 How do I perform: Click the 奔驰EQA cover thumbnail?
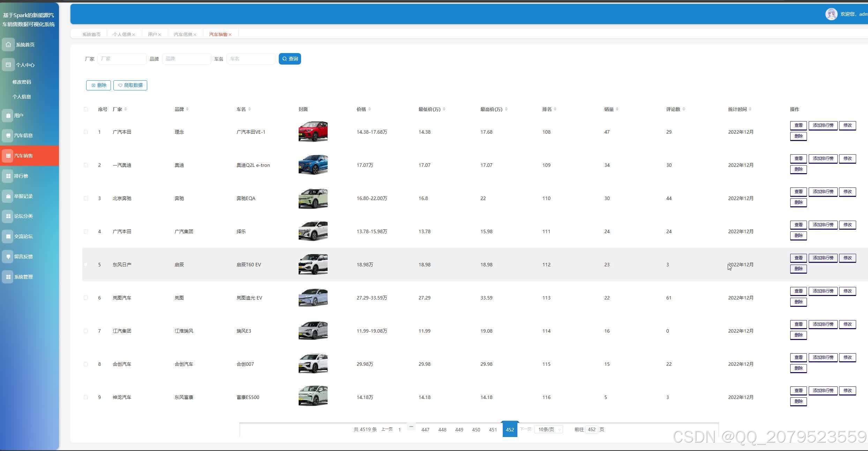[313, 198]
